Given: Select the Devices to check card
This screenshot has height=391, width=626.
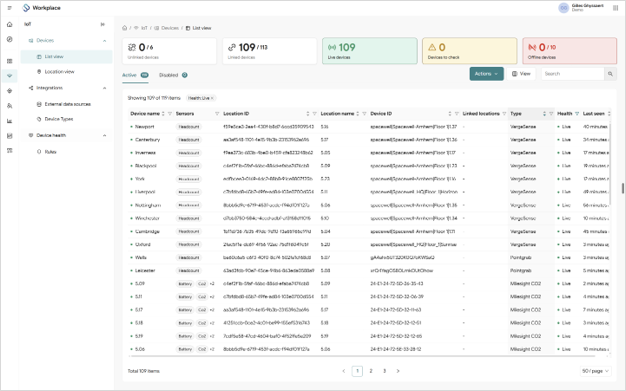Looking at the screenshot, I should (470, 51).
